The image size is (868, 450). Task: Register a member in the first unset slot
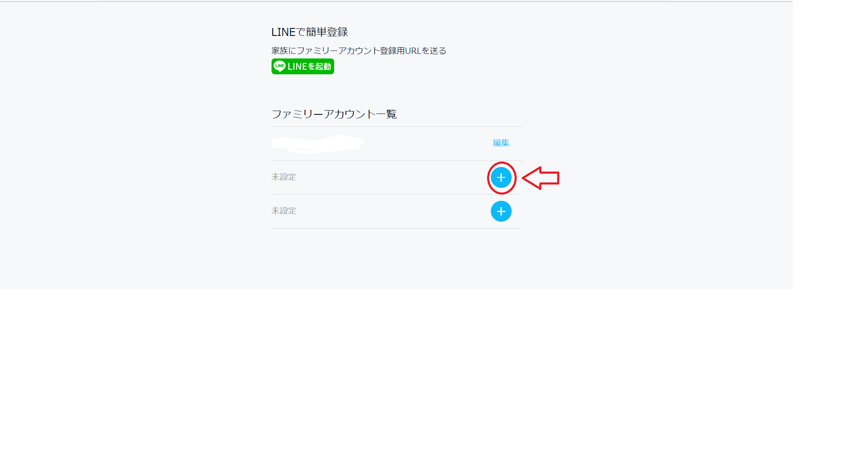[x=501, y=178]
